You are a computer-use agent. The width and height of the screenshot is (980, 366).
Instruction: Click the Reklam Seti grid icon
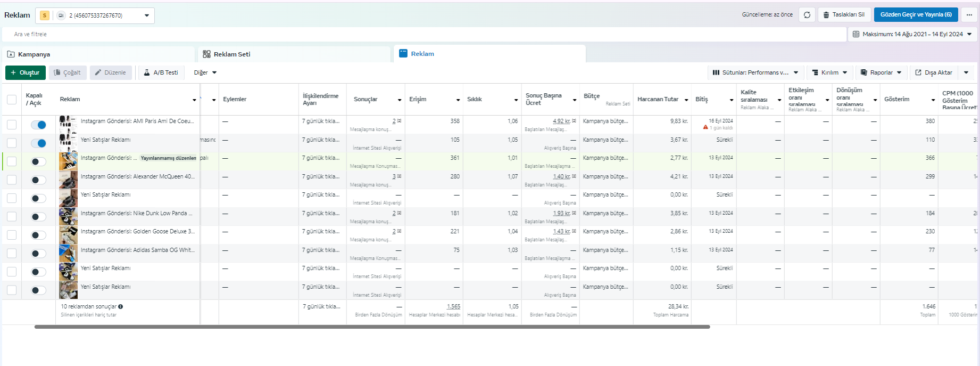(x=206, y=54)
